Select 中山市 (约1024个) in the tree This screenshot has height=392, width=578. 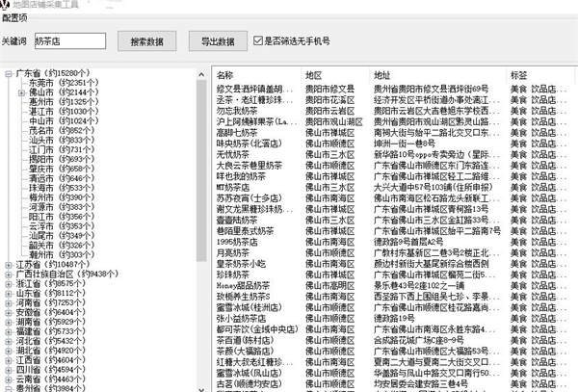(x=64, y=120)
